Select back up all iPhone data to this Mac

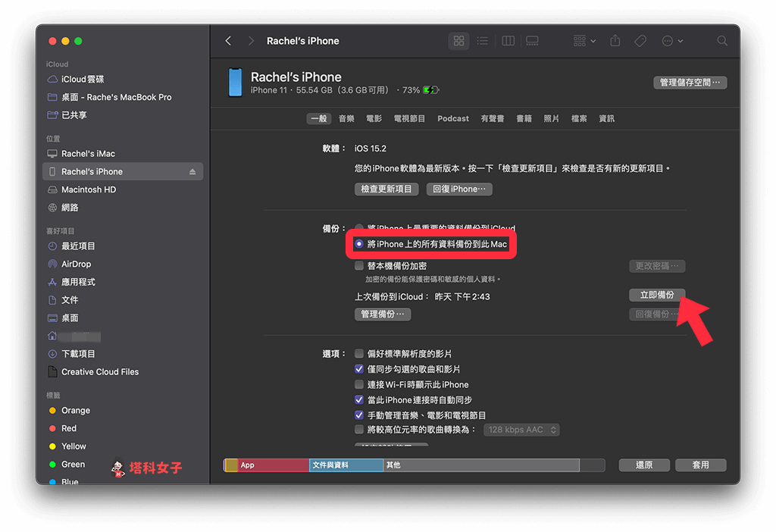tap(359, 244)
